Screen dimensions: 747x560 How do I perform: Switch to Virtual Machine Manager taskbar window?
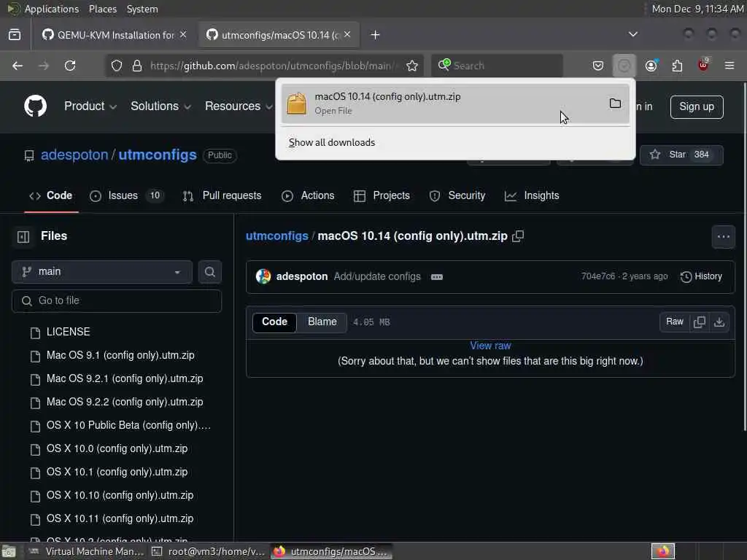pos(87,551)
